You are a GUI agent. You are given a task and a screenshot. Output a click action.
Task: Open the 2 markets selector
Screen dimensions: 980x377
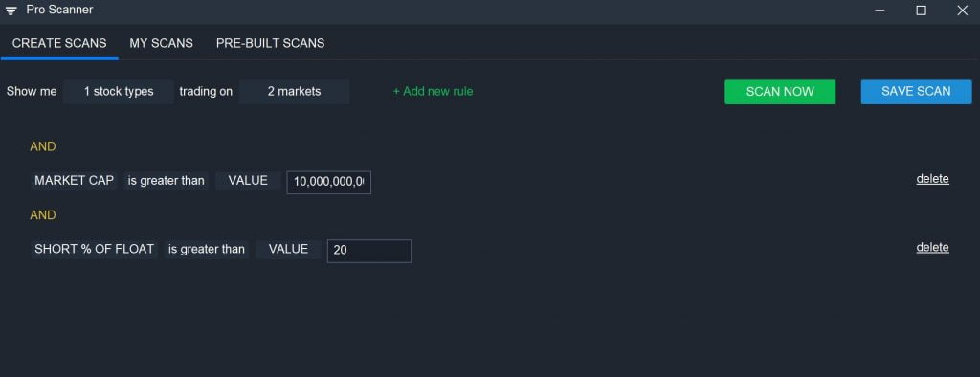[x=295, y=91]
